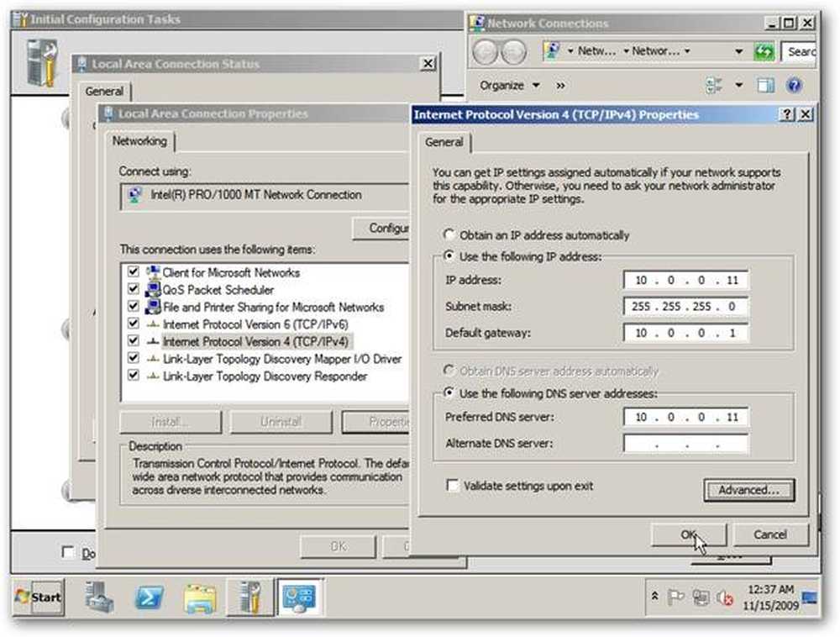The image size is (840, 637).
Task: Click OK in the IPv4 Properties dialog
Action: [x=689, y=534]
